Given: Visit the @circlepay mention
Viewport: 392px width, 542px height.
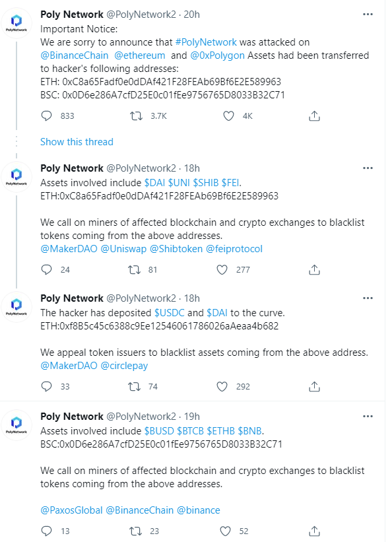Looking at the screenshot, I should 124,366.
